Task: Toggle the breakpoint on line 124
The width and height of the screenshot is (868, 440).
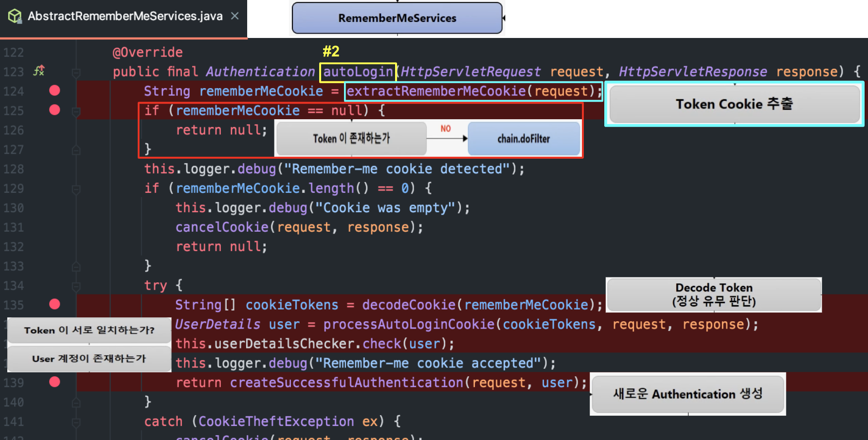Action: 54,91
